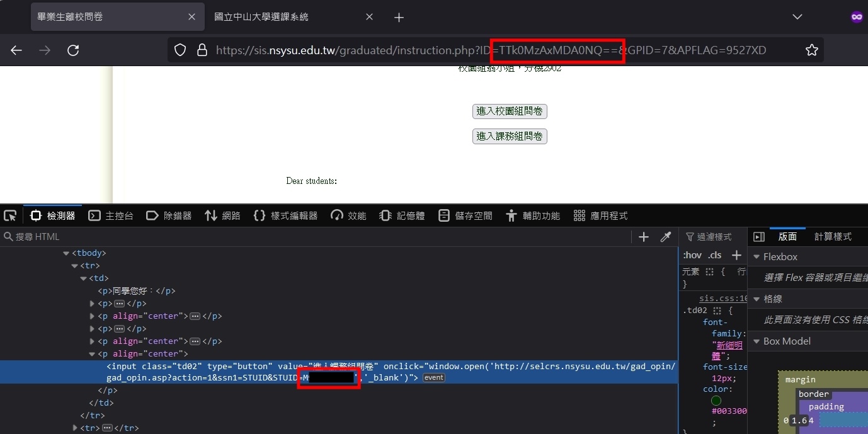Open the 檢測器 inspector panel
The height and width of the screenshot is (434, 868).
coord(53,216)
